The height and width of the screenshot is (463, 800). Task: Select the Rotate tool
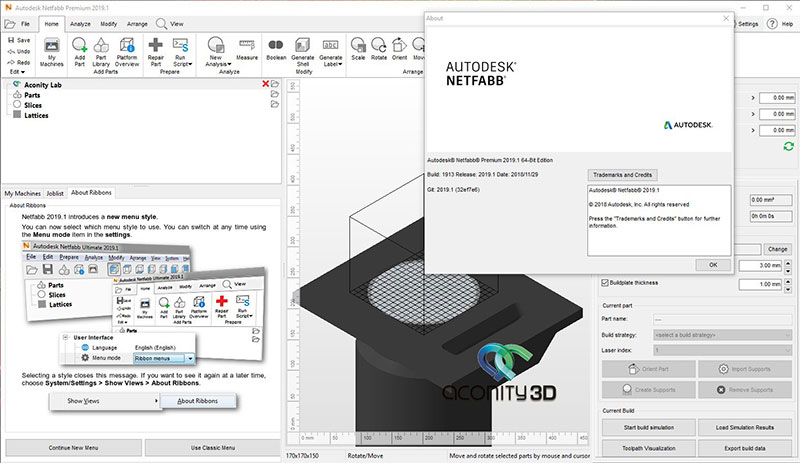click(379, 49)
